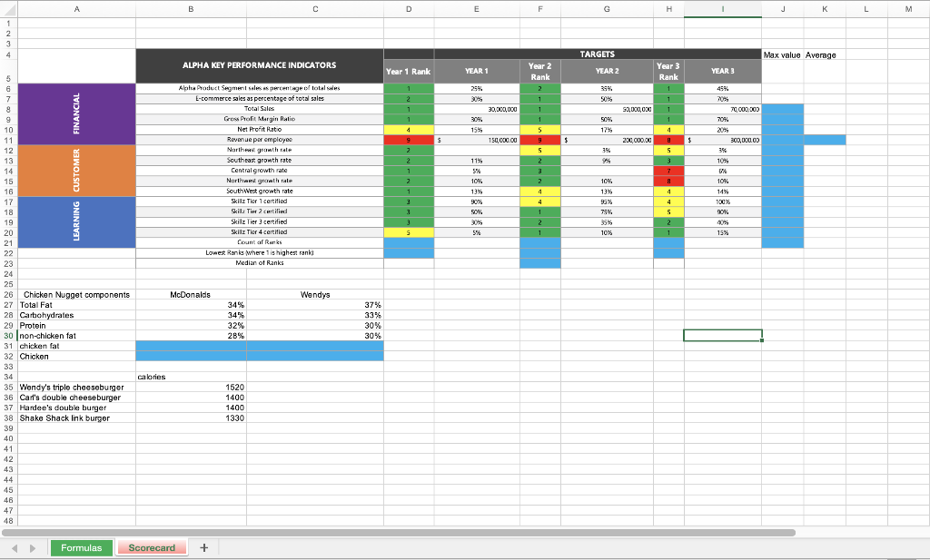This screenshot has height=560, width=930.
Task: Select the orange CUSTOMER category cell
Action: coord(76,168)
